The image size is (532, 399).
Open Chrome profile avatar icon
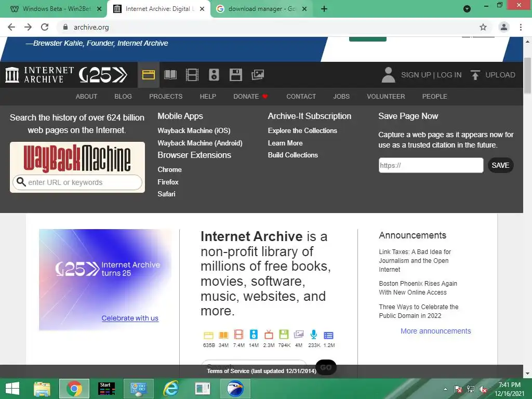coord(504,27)
